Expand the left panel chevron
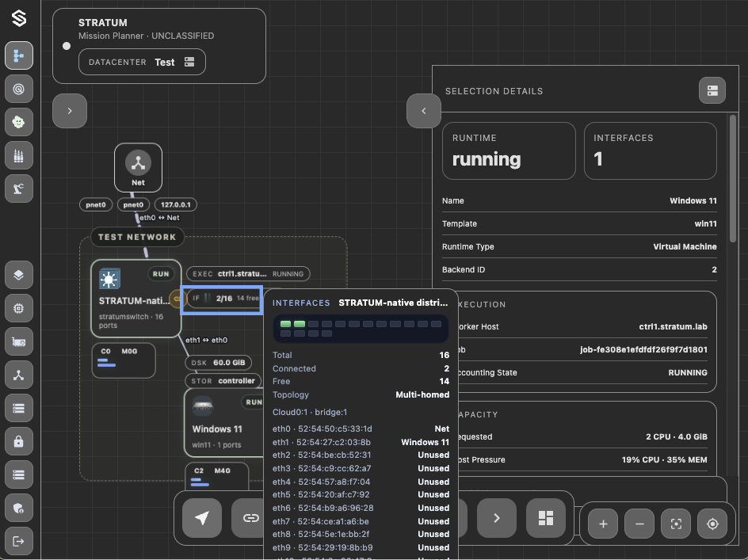The image size is (748, 560). pyautogui.click(x=70, y=111)
